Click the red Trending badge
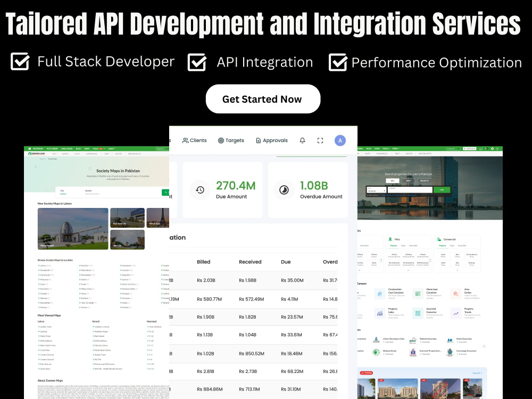 click(x=366, y=372)
